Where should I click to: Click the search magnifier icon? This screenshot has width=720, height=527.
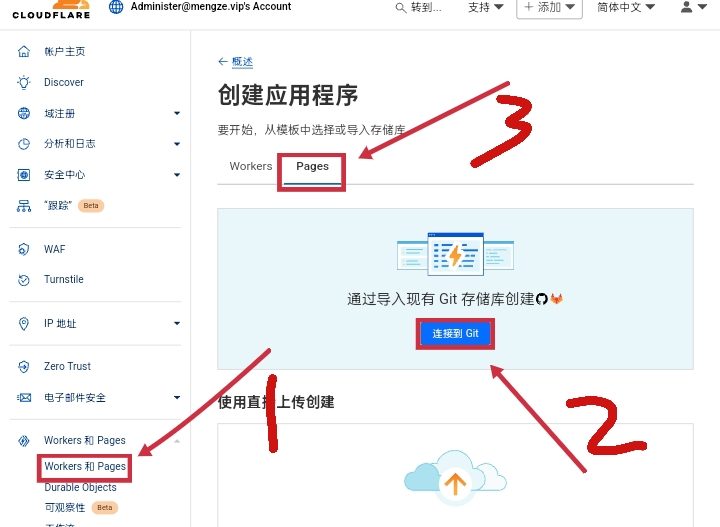[401, 8]
